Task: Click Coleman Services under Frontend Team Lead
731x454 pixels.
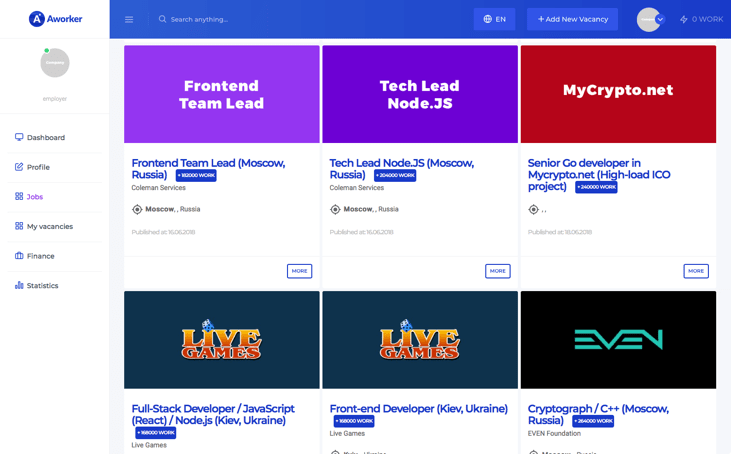Action: pos(159,188)
